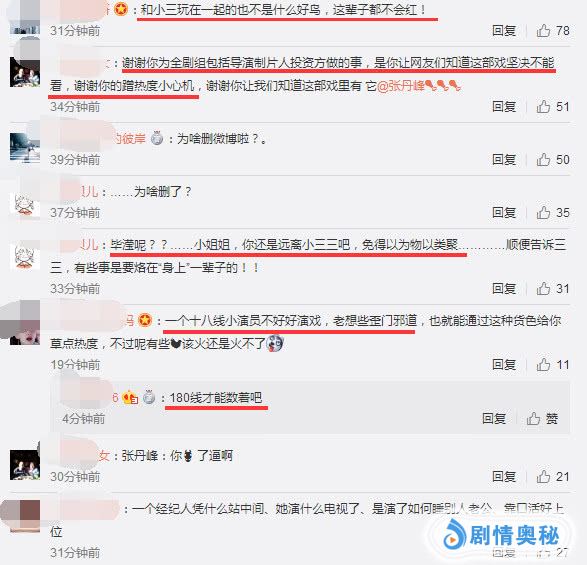Click 回复 on the 30分钟前 comment

[504, 477]
